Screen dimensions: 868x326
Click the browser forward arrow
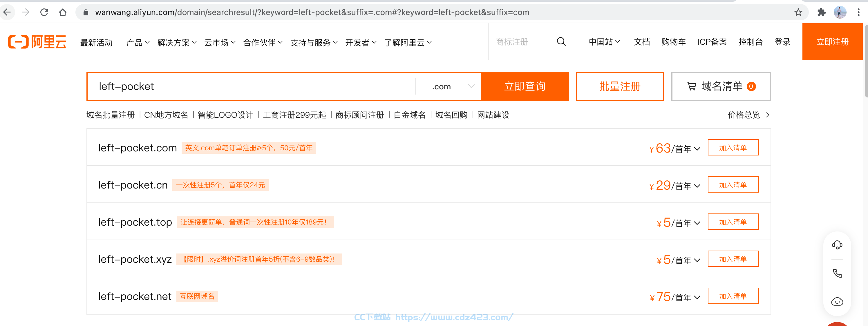coord(26,12)
